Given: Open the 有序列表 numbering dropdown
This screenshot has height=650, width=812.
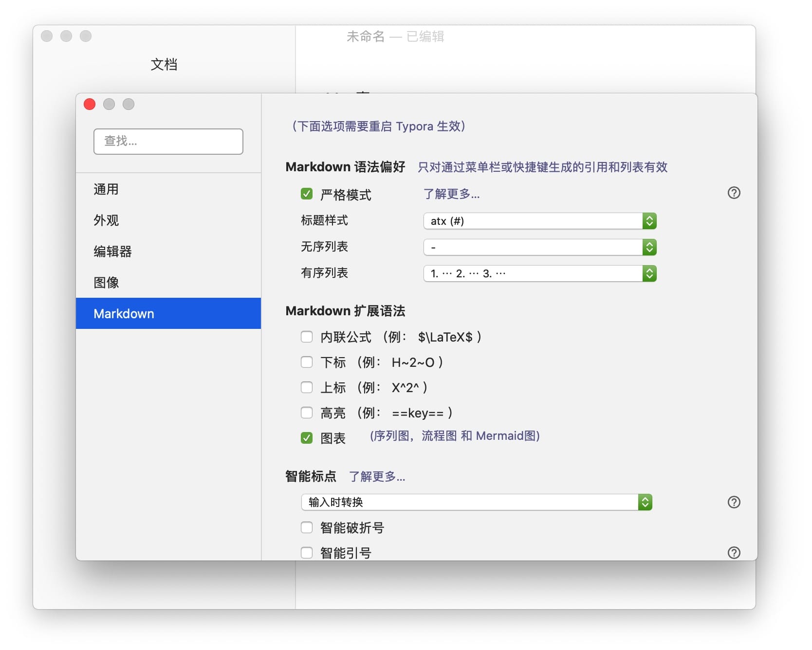Looking at the screenshot, I should click(x=540, y=273).
